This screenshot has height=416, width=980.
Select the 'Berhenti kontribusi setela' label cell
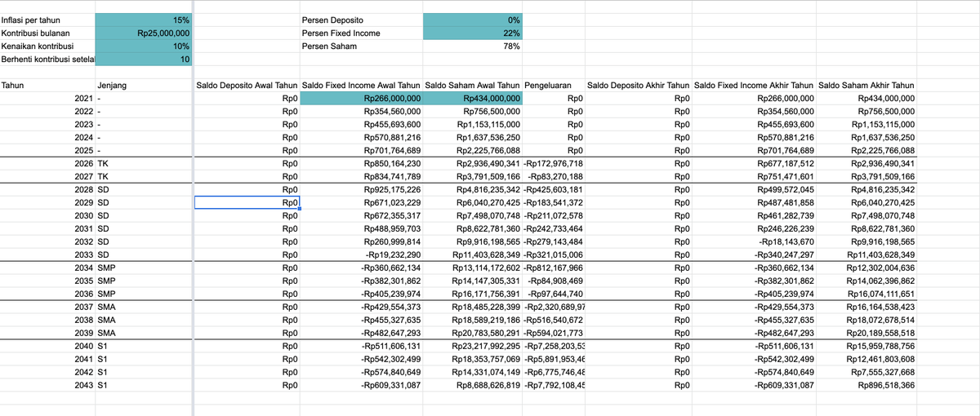(x=47, y=59)
